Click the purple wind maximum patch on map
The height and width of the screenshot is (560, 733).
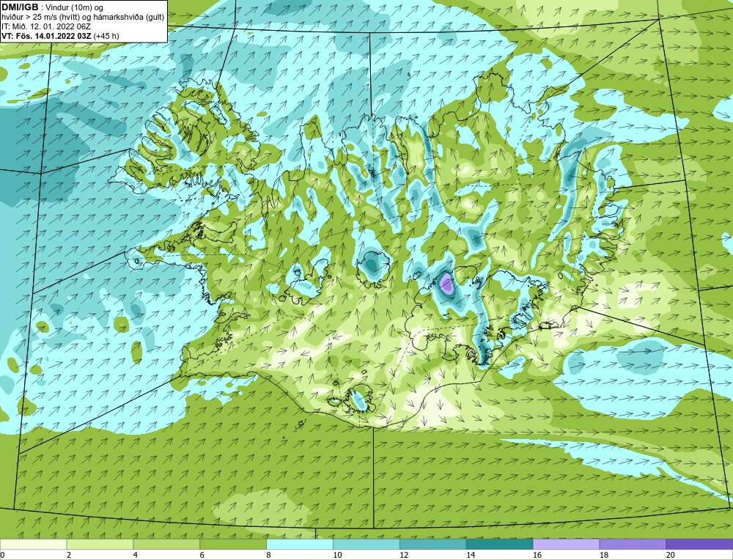coord(447,283)
